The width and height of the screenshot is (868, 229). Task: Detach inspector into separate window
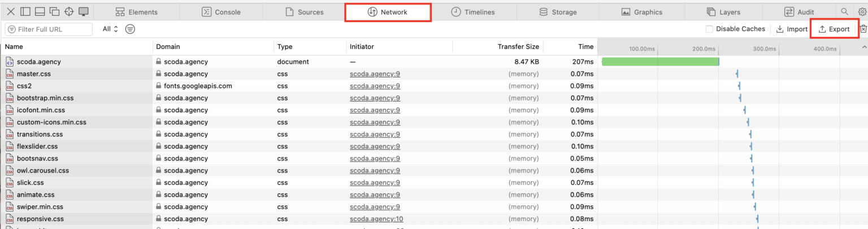(54, 12)
